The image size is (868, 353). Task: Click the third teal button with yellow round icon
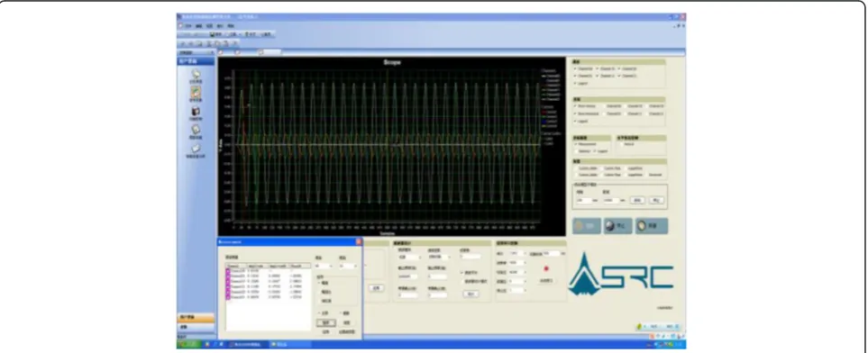point(651,226)
